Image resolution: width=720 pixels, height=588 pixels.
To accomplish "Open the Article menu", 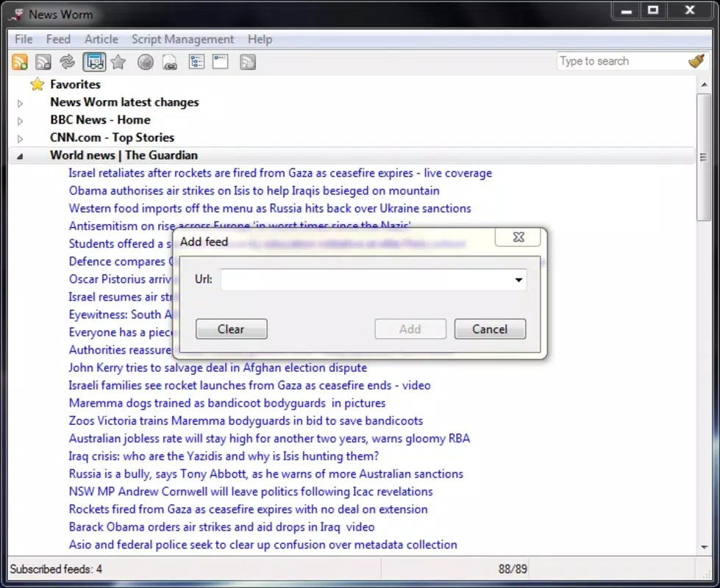I will (x=101, y=40).
